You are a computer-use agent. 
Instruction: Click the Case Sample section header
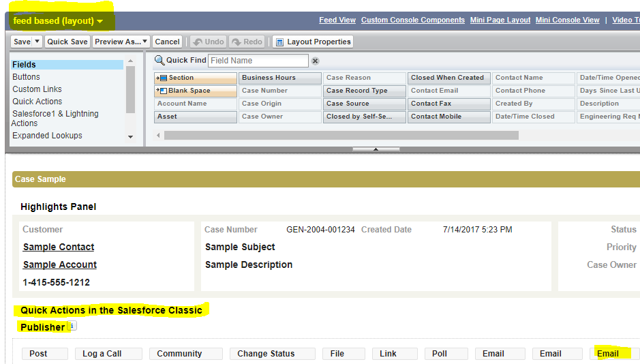click(x=326, y=179)
